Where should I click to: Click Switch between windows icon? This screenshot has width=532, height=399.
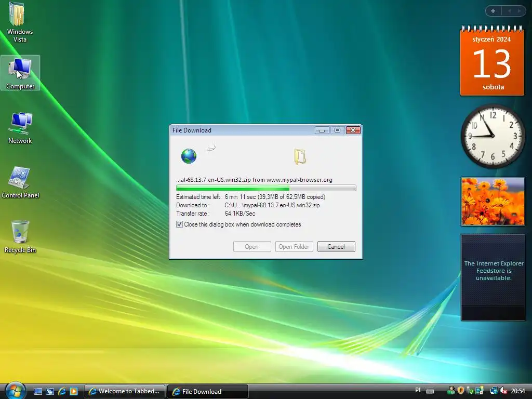[x=49, y=391]
